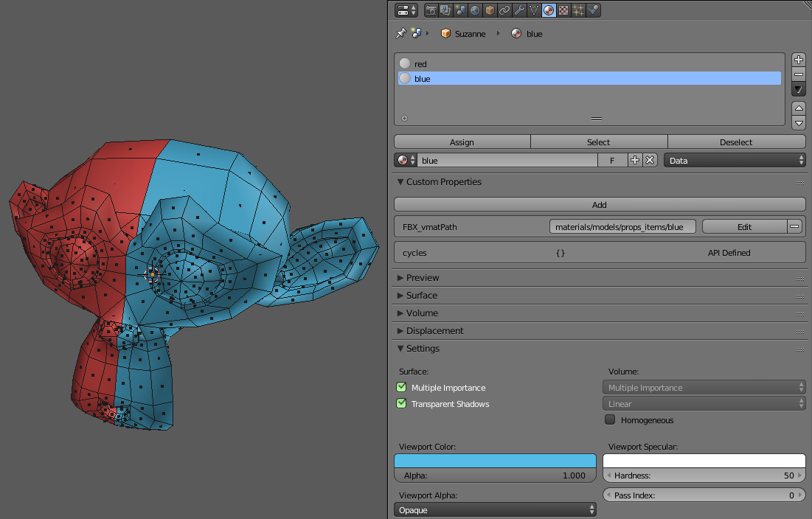The image size is (812, 519).
Task: Click the Alpha value slider
Action: 495,475
